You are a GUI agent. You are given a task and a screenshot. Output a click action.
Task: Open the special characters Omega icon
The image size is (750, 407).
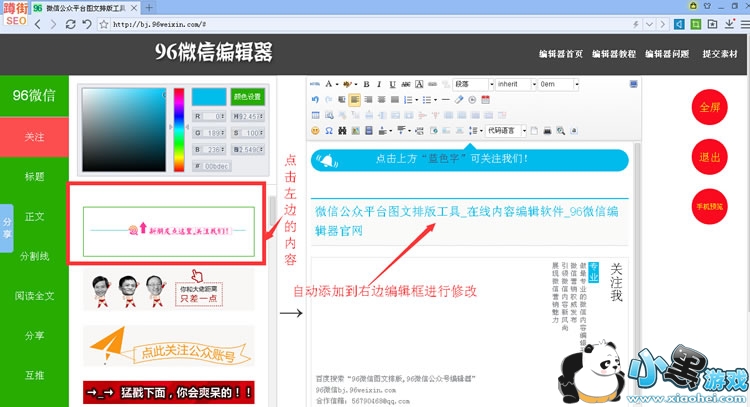[329, 131]
